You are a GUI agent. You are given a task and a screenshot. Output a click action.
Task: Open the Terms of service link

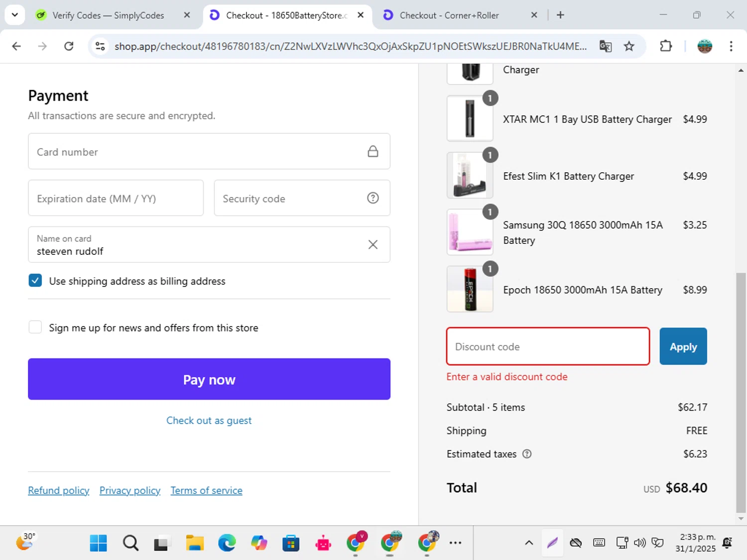[x=207, y=490]
